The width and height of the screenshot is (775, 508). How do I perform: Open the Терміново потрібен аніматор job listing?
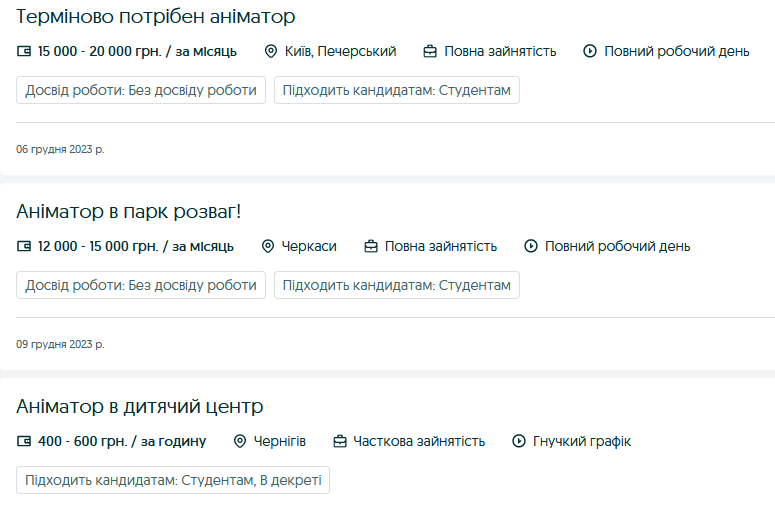click(156, 17)
